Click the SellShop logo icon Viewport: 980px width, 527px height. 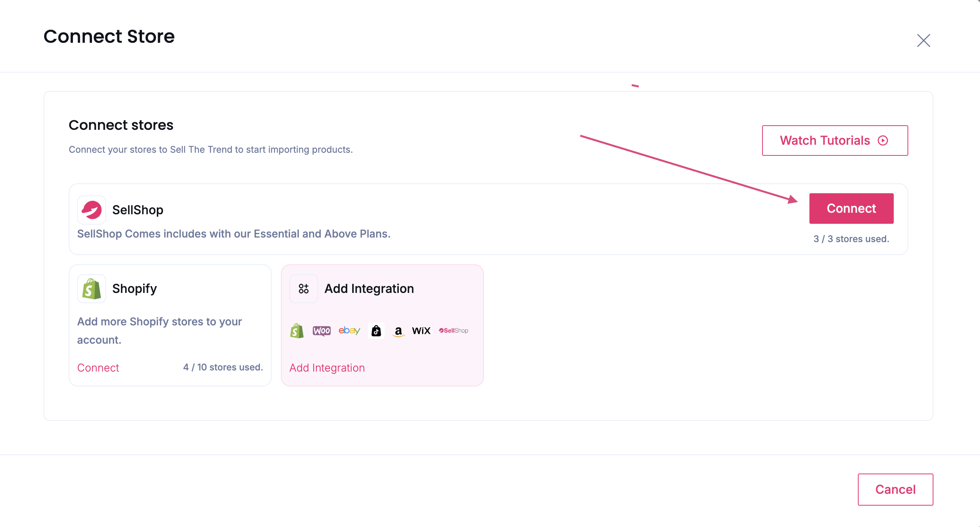click(x=92, y=210)
